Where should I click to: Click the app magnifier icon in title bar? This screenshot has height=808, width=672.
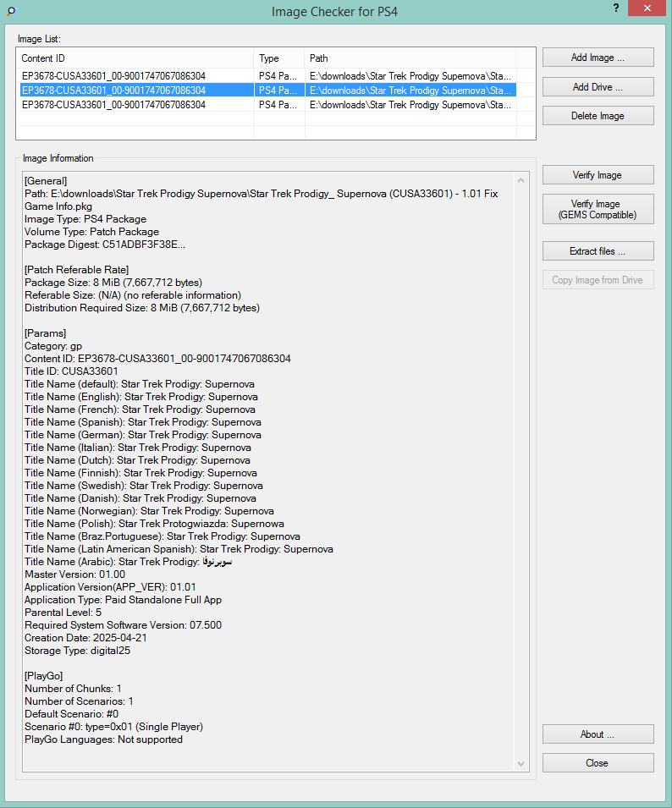tap(11, 11)
